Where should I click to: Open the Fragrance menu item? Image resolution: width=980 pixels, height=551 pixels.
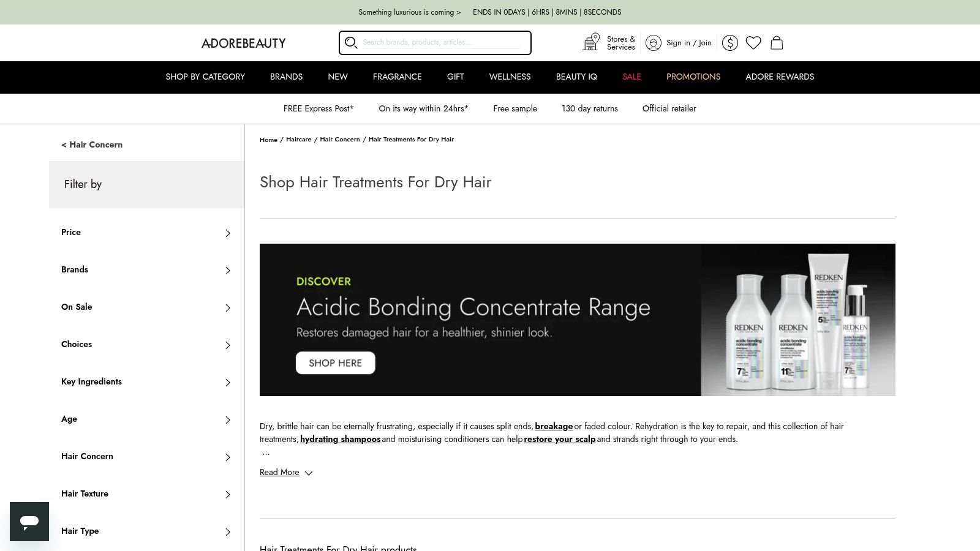click(x=397, y=77)
